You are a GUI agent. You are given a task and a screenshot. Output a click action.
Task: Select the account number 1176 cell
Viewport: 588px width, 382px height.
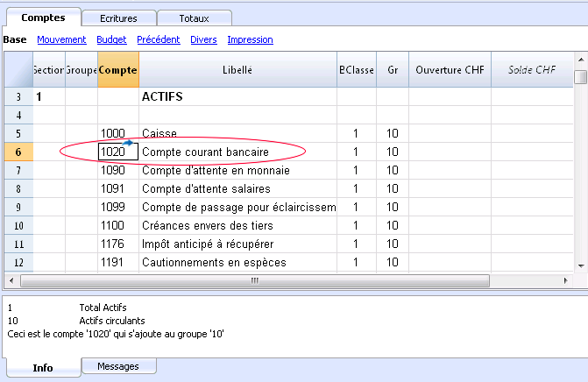tap(118, 244)
